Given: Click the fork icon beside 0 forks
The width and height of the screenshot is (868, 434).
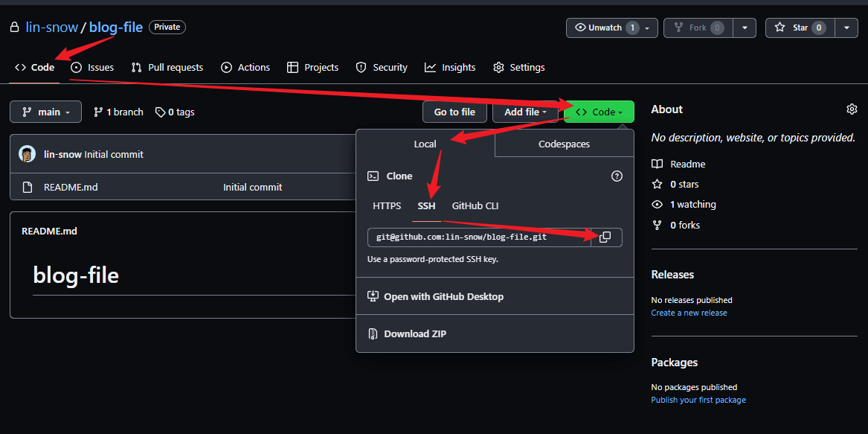Looking at the screenshot, I should pyautogui.click(x=657, y=225).
